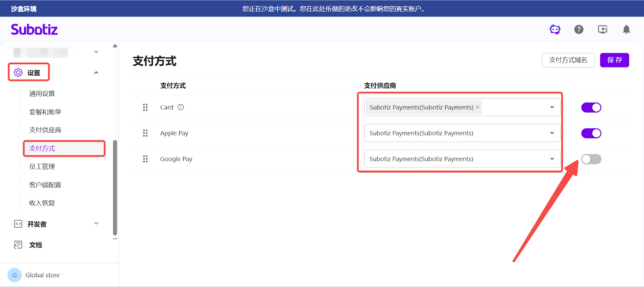Click the sidebar vertical scrollbar
Viewport: 644px width, 287px height.
click(x=115, y=187)
